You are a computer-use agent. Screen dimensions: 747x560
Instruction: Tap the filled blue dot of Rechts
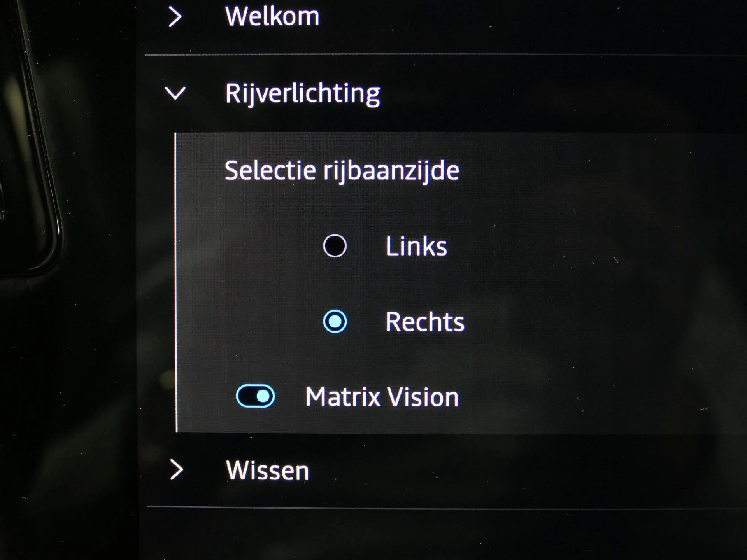[335, 322]
